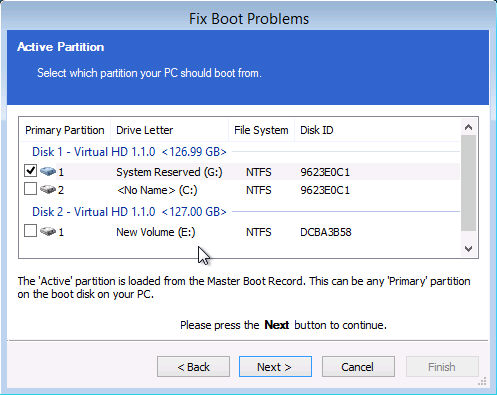Click NTFS in the New Volume (E:) row
The width and height of the screenshot is (497, 395).
(259, 232)
